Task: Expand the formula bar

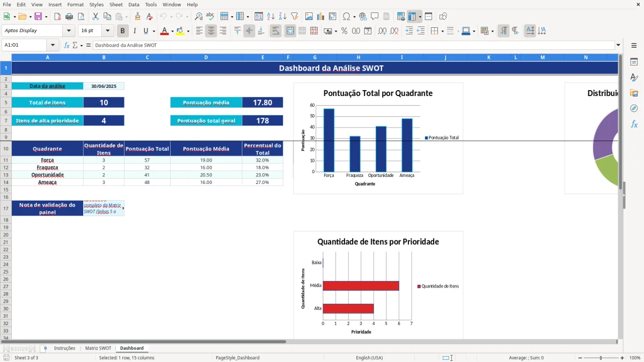Action: pos(618,46)
